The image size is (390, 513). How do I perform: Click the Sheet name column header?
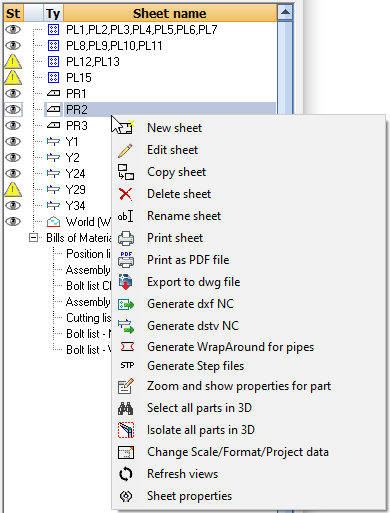[x=170, y=13]
